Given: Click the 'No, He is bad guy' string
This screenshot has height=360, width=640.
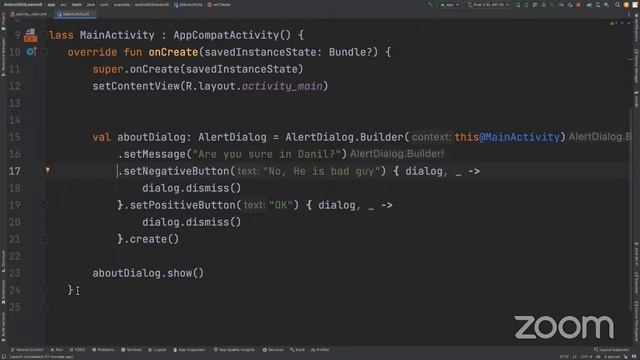Looking at the screenshot, I should (322, 171).
